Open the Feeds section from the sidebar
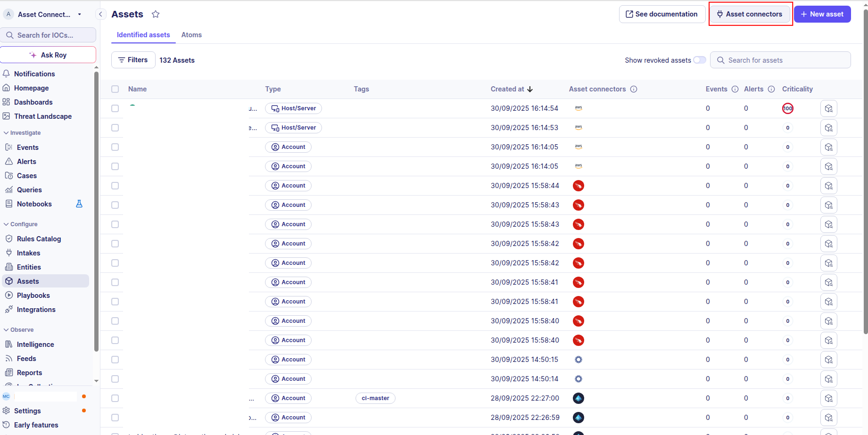 pos(25,358)
